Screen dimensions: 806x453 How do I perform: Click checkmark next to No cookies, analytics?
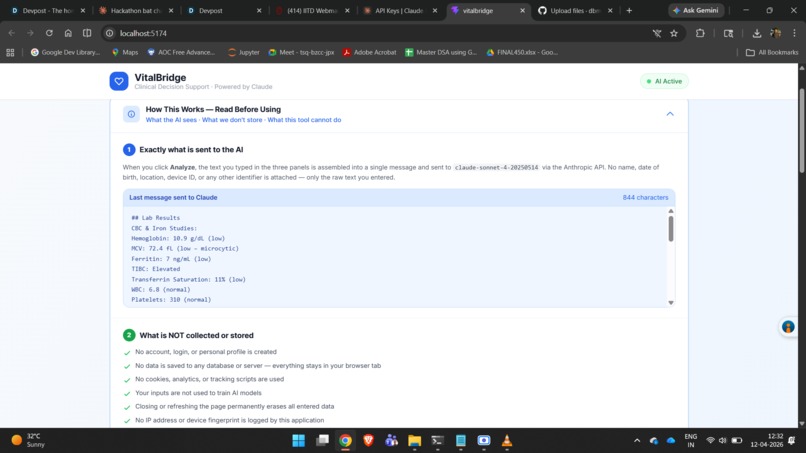click(x=127, y=380)
